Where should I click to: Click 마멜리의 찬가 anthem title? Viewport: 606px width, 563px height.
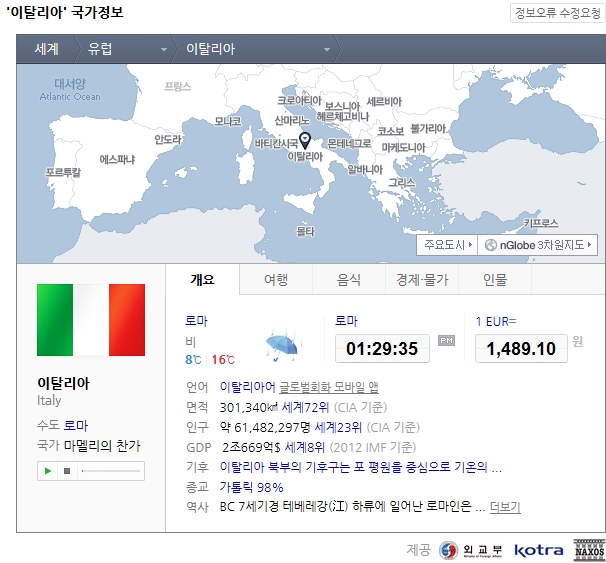click(x=102, y=446)
